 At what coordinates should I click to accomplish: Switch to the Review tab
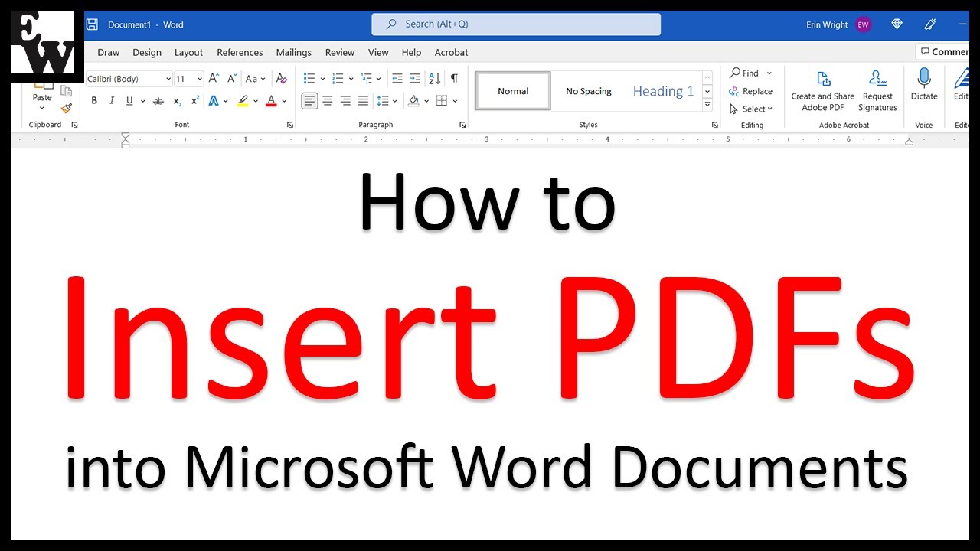[340, 52]
